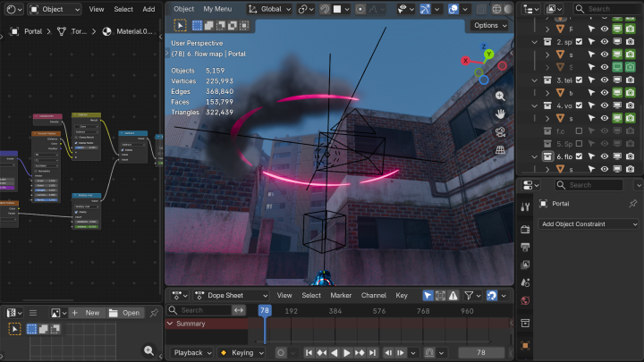The width and height of the screenshot is (644, 362).
Task: Expand the viewport Options dropdown
Action: coord(490,25)
